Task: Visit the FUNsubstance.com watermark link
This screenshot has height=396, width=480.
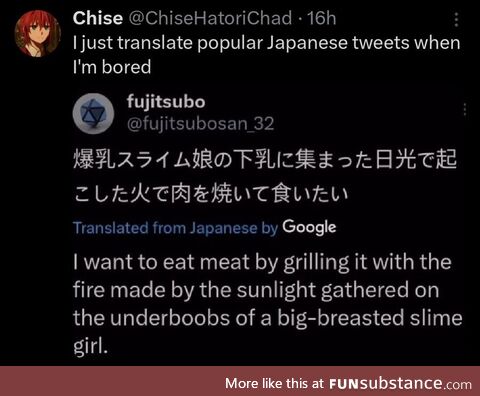Action: 400,384
